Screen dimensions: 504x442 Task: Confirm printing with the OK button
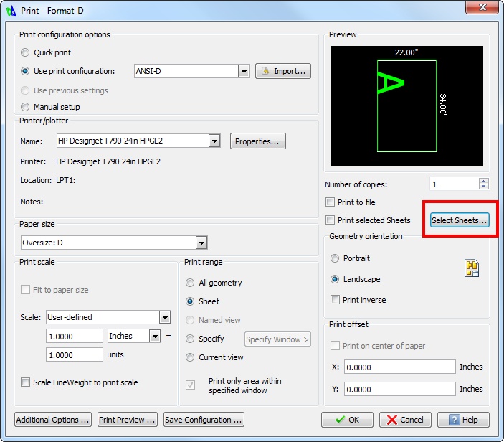(x=347, y=420)
